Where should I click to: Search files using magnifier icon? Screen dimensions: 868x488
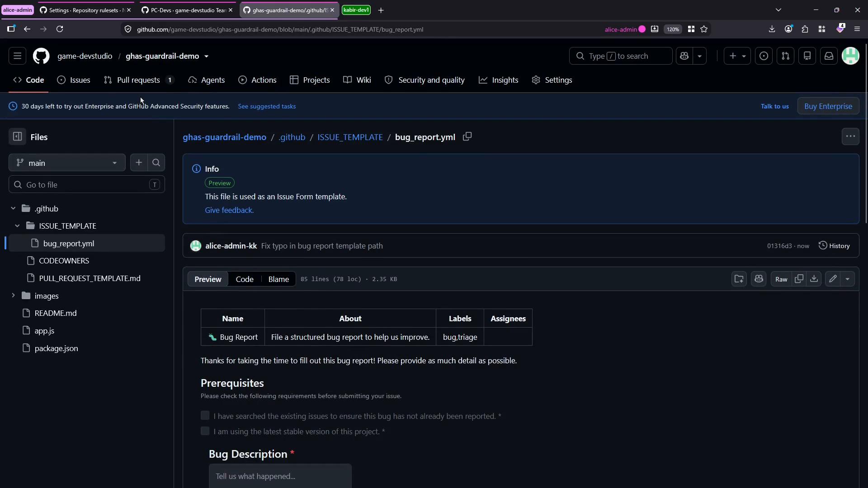(x=156, y=163)
